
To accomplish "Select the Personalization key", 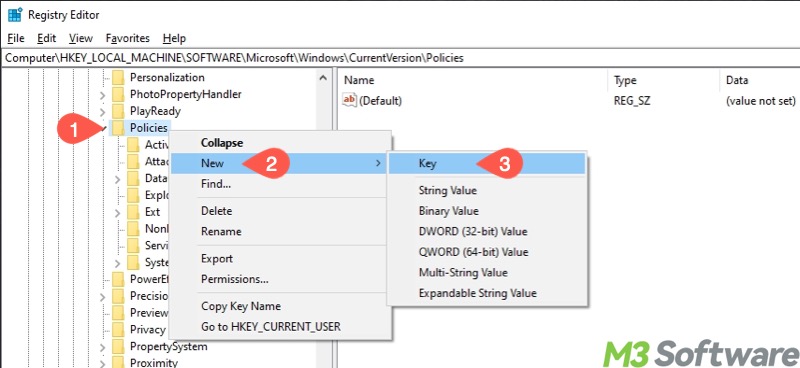I will 167,78.
